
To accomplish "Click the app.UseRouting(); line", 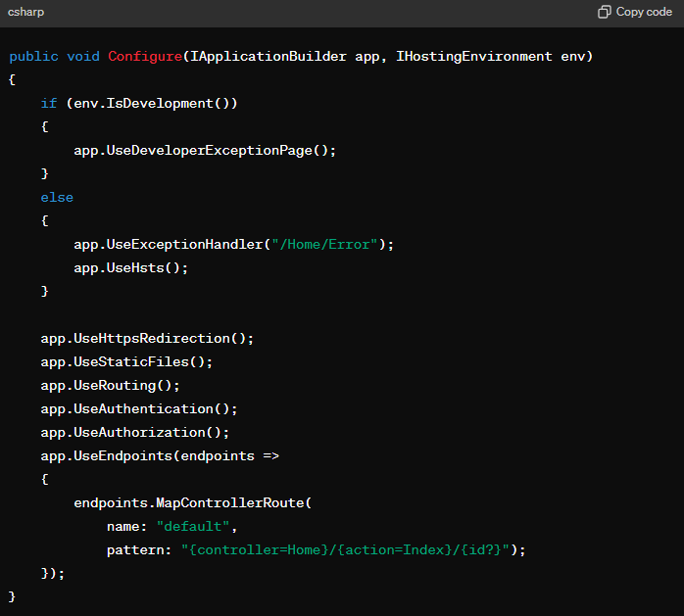I will pyautogui.click(x=110, y=386).
